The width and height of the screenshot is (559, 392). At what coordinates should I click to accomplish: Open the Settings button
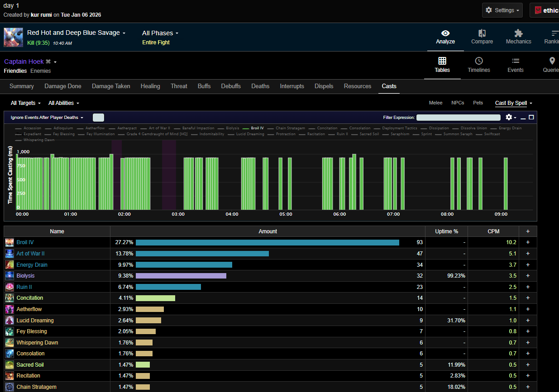(x=502, y=10)
